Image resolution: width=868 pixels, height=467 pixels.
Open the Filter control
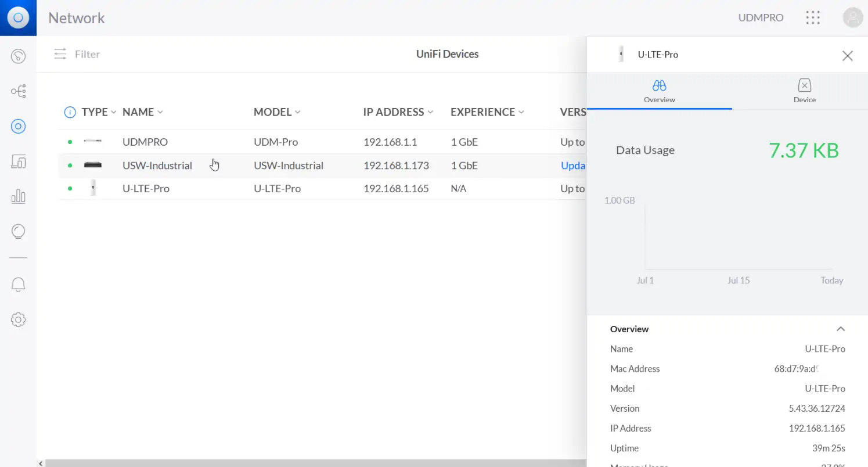tap(77, 54)
